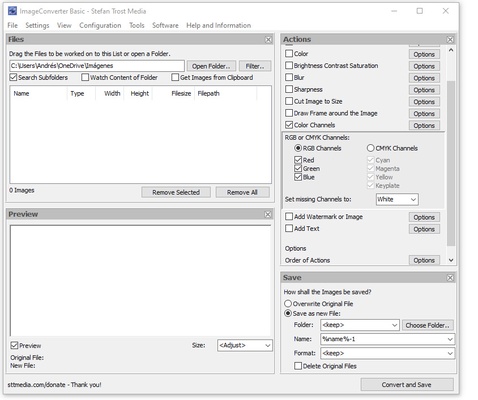Open Help and Information menu
478x400 pixels.
[218, 25]
